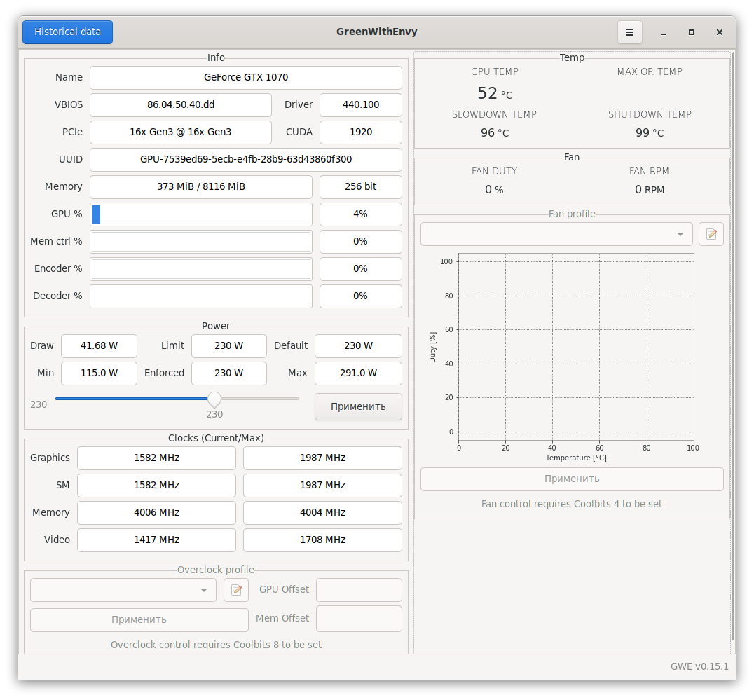
Task: Click the power Draw value 41.68 W
Action: coord(99,346)
